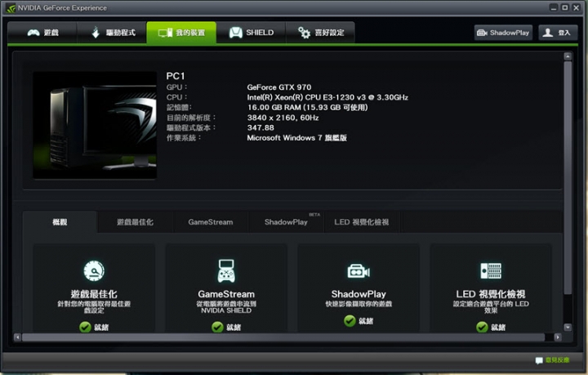Image resolution: width=588 pixels, height=375 pixels.
Task: Close the GeForce Experience window
Action: [x=577, y=7]
